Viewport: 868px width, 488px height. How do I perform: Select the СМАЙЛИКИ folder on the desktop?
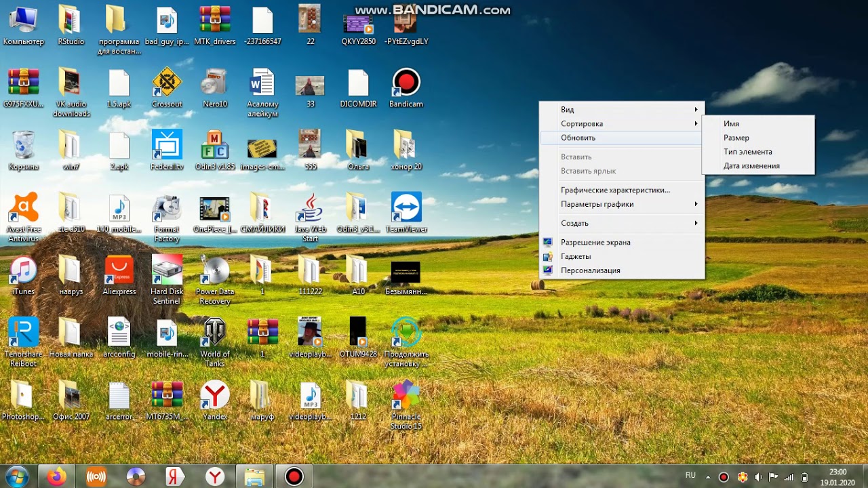pyautogui.click(x=262, y=213)
